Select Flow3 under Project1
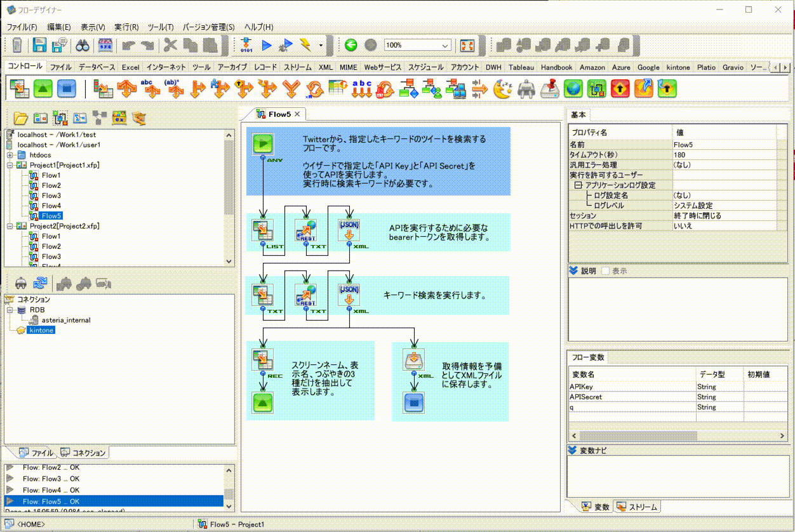795x532 pixels. click(51, 196)
